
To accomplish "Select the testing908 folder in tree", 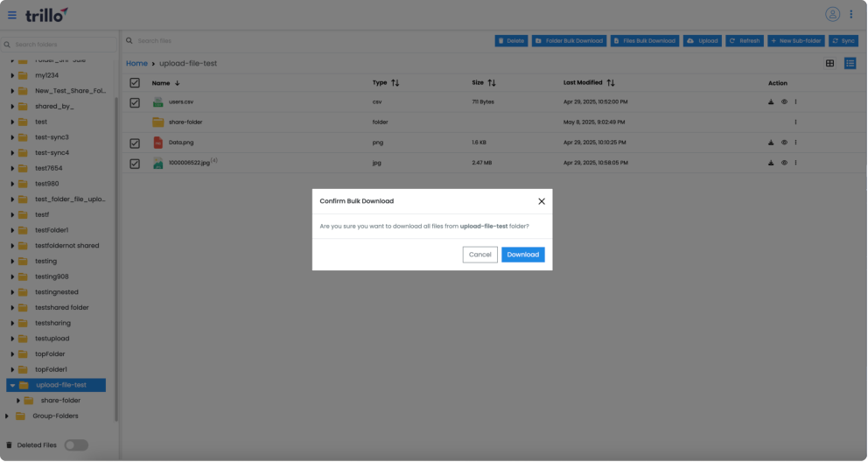I will (x=52, y=276).
